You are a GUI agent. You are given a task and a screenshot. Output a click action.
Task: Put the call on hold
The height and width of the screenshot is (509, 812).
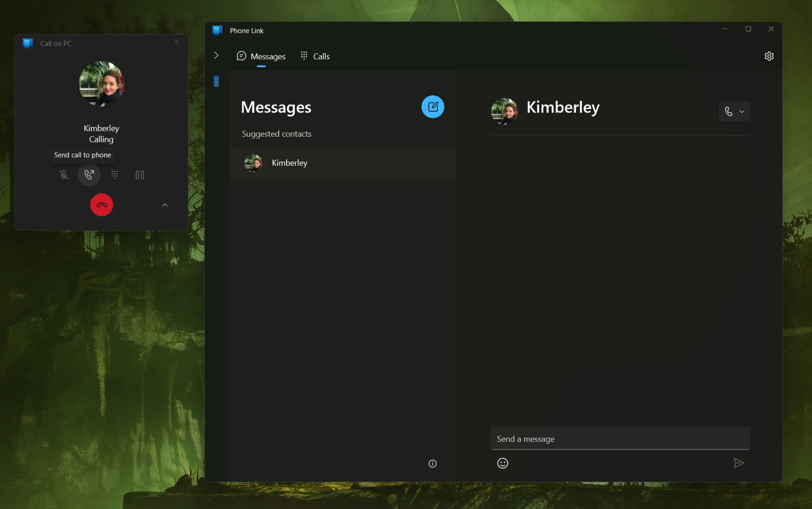[140, 175]
